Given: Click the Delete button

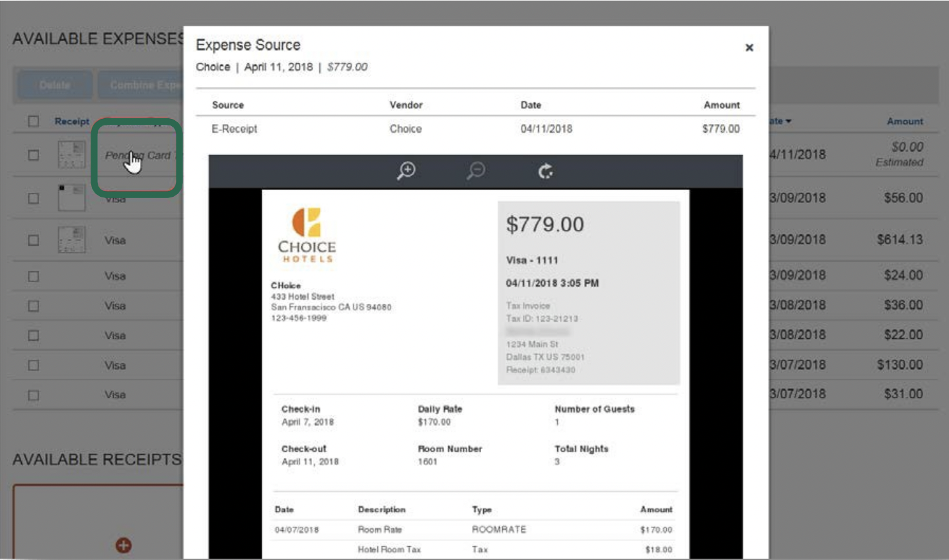Looking at the screenshot, I should [56, 85].
